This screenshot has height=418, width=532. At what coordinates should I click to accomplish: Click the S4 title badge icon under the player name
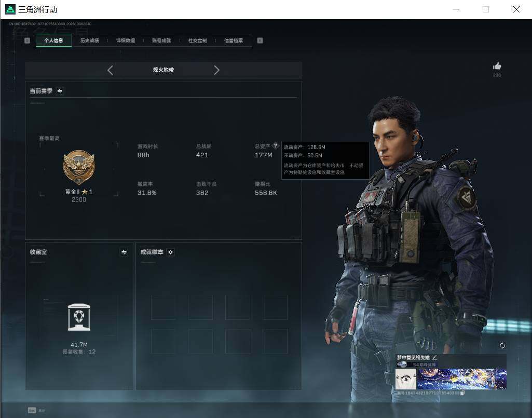coord(402,365)
